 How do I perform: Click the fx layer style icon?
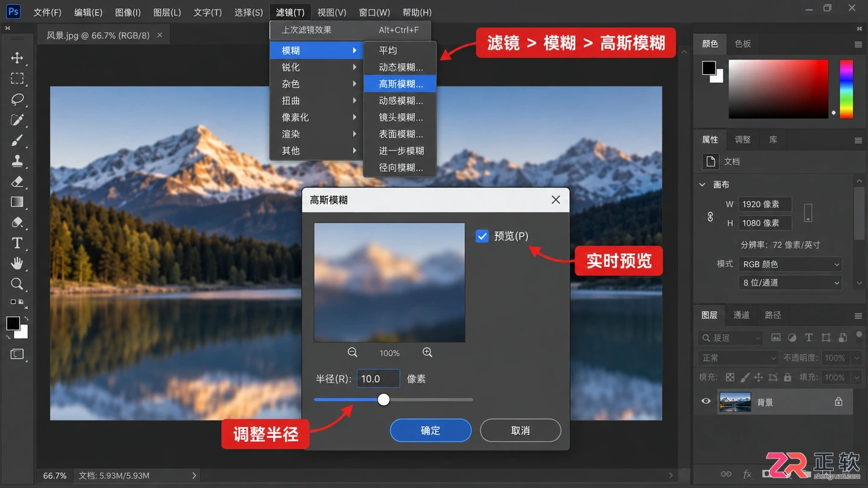pyautogui.click(x=747, y=475)
